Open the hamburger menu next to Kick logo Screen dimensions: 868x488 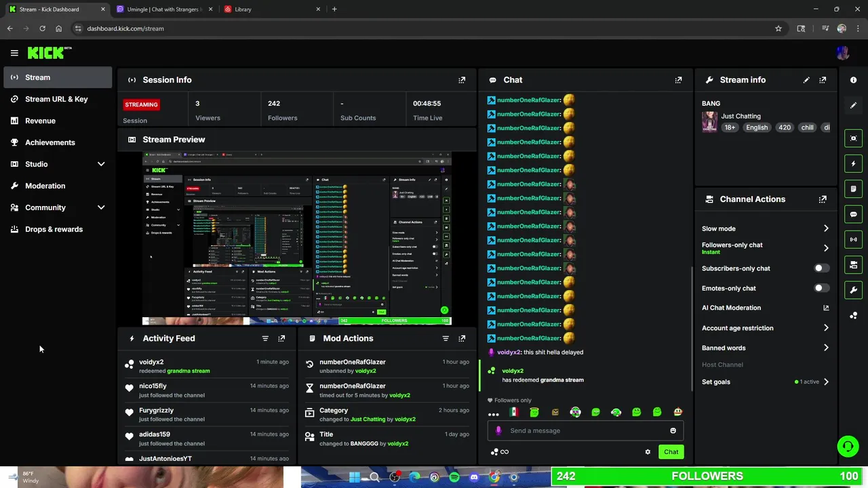14,53
